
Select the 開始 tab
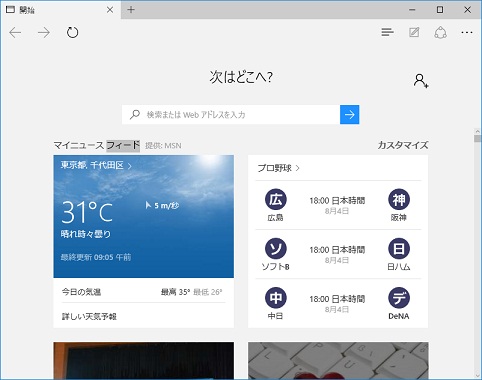(61, 10)
